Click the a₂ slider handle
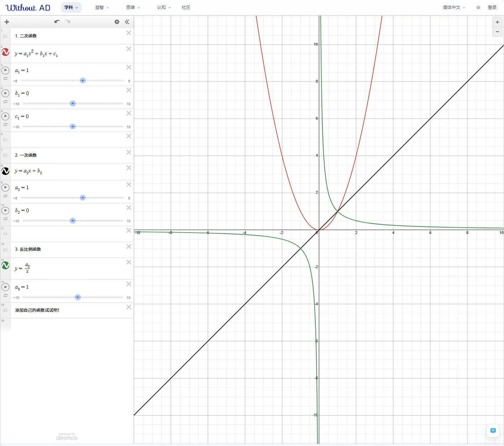Viewport: 504px width, 446px height. pos(83,198)
